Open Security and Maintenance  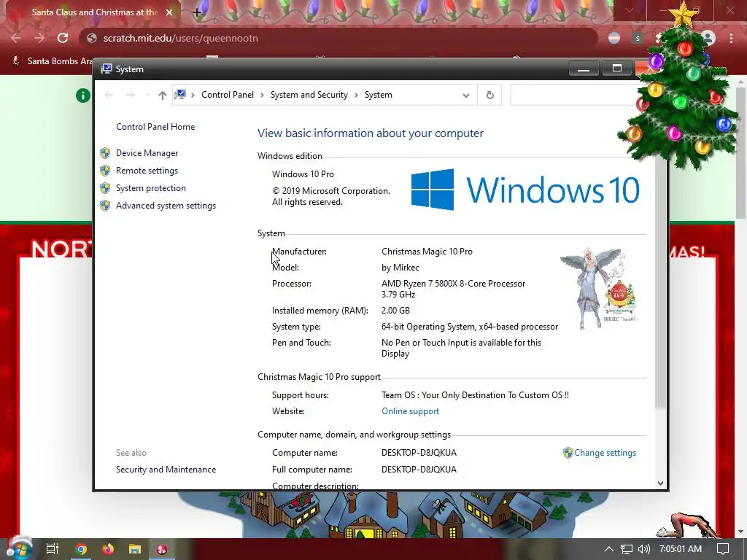(166, 470)
